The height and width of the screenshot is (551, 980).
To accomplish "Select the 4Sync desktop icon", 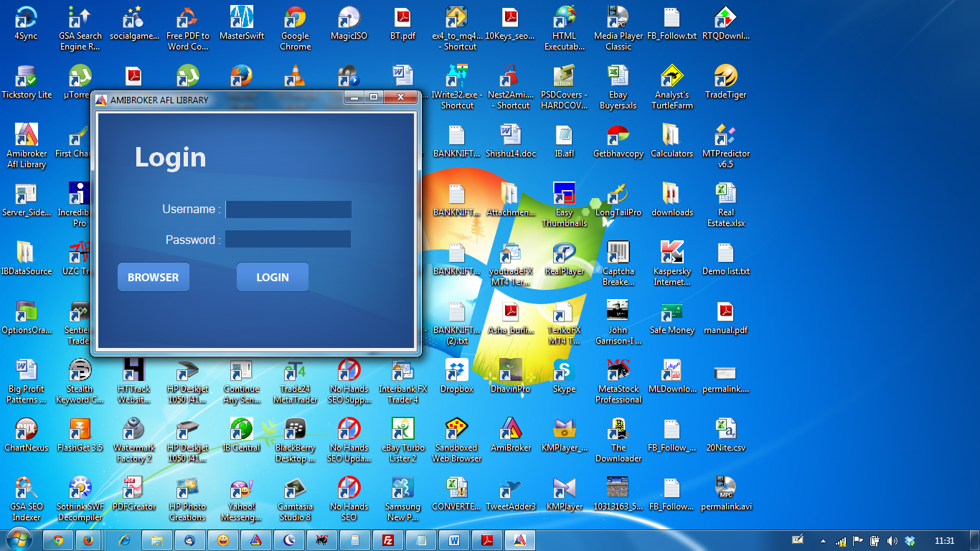I will pyautogui.click(x=27, y=23).
